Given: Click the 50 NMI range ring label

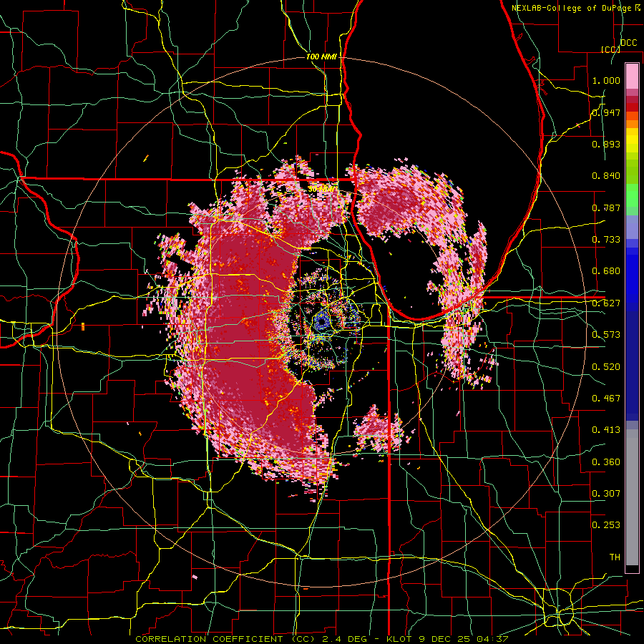Looking at the screenshot, I should pos(321,189).
